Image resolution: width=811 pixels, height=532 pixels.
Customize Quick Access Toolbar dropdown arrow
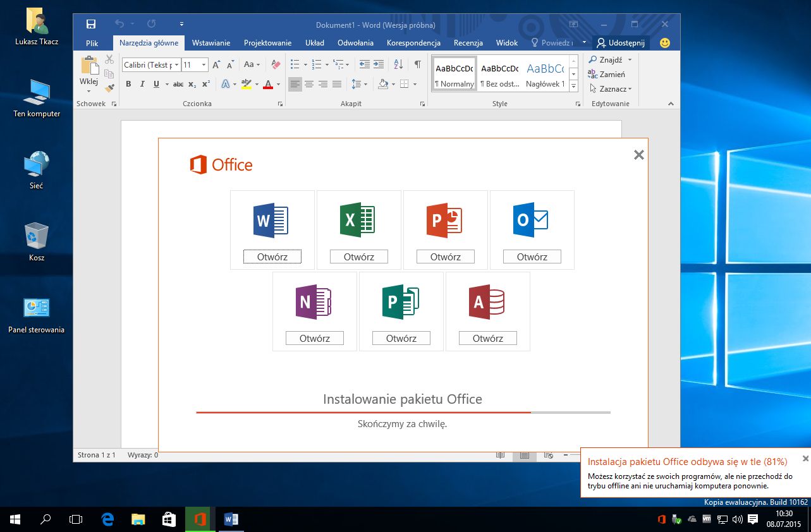point(181,24)
